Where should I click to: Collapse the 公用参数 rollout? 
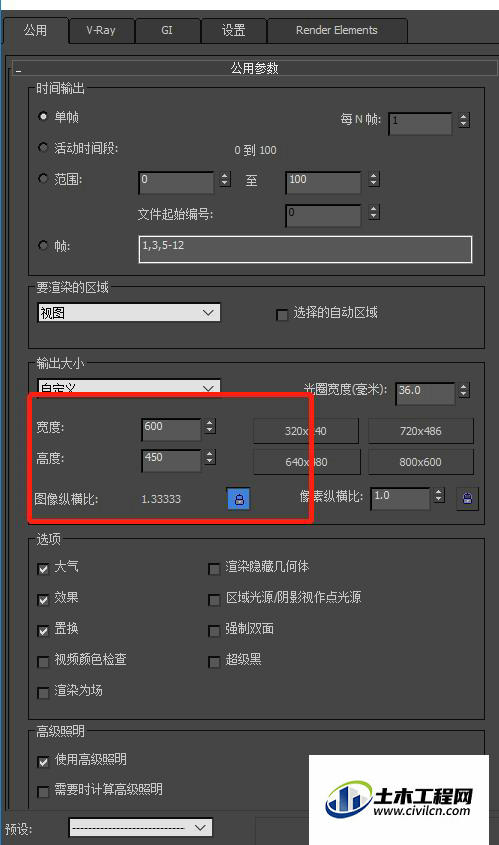254,68
